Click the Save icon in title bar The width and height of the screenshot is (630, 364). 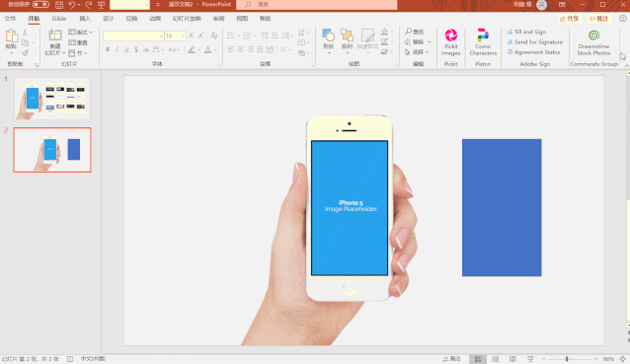click(59, 5)
